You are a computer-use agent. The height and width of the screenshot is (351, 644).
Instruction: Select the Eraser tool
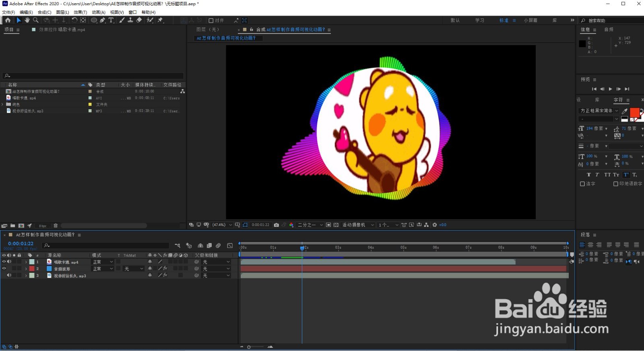pos(139,20)
